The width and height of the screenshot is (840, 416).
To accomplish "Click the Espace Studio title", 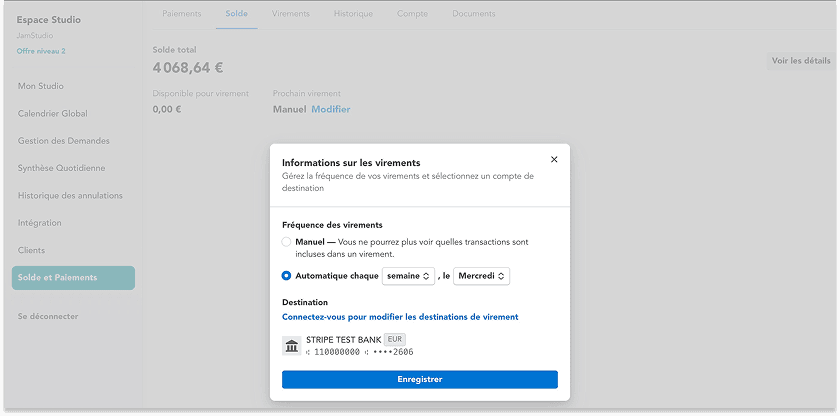I will 49,20.
